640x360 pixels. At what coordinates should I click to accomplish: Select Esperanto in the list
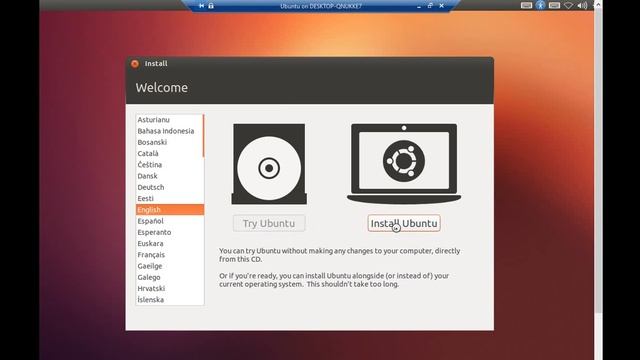(169, 232)
